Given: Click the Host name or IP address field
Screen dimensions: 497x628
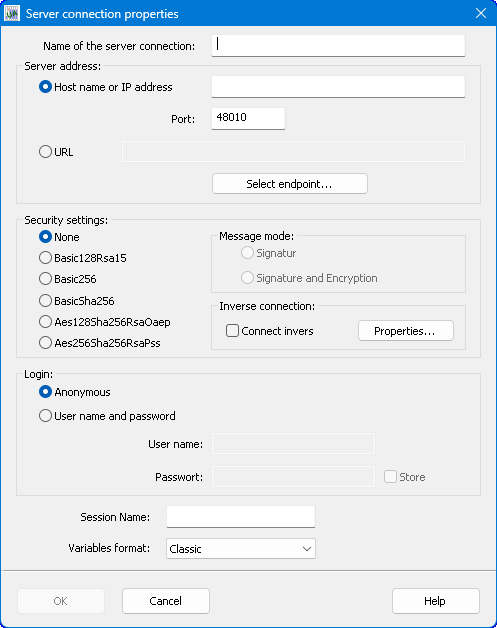Looking at the screenshot, I should pos(338,87).
